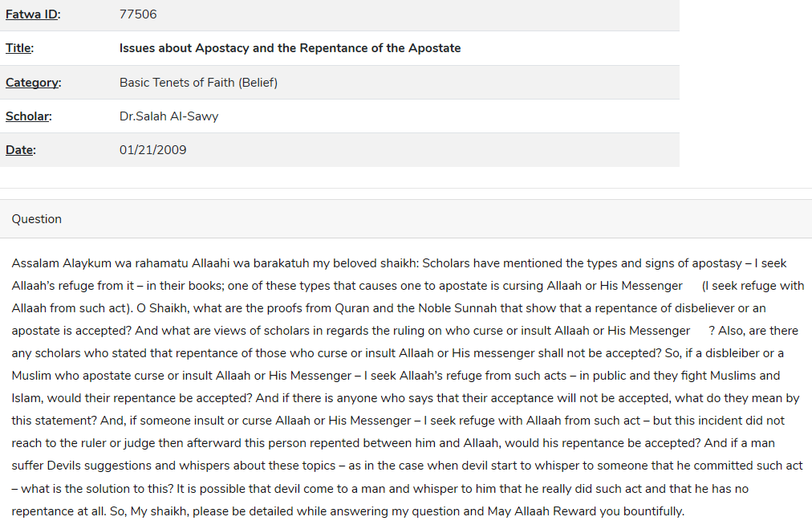Select the fatwa ID number 77506
This screenshot has width=812, height=529.
[138, 14]
